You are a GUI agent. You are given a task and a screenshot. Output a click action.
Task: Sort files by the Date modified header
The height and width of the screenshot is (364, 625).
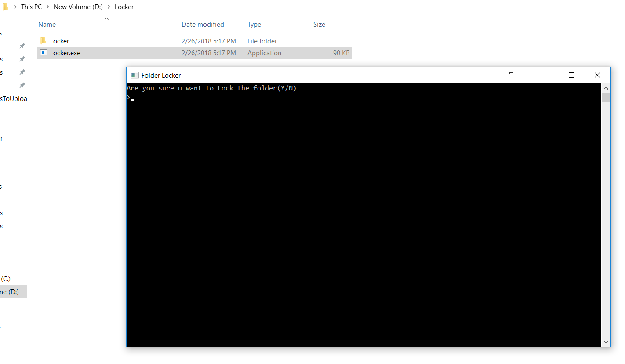point(203,24)
